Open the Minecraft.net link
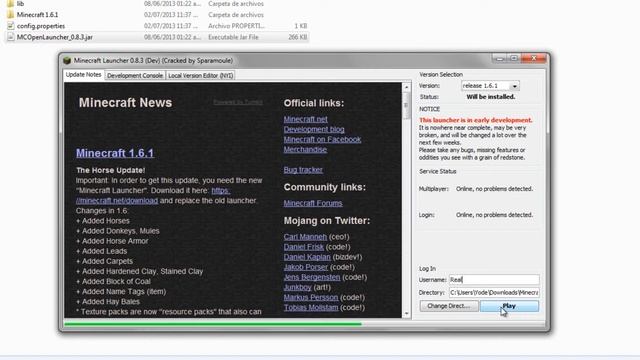Image resolution: width=640 pixels, height=360 pixels. tap(306, 119)
